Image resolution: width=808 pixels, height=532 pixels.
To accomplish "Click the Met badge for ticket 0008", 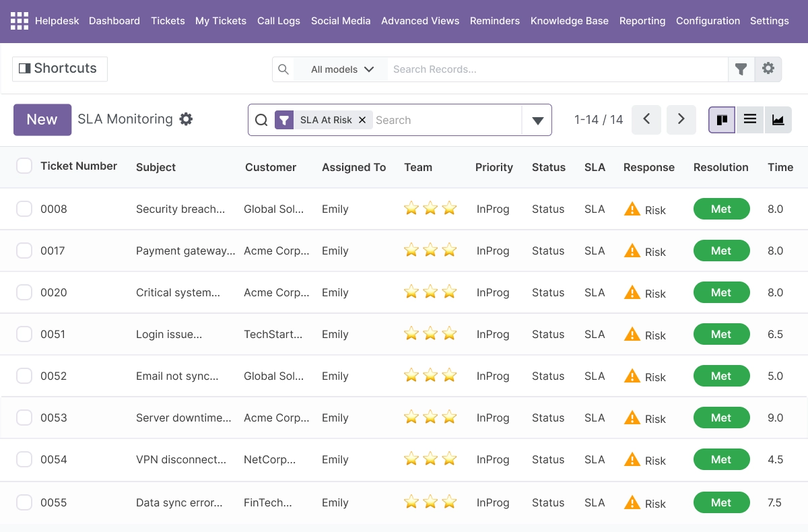I will click(x=721, y=209).
